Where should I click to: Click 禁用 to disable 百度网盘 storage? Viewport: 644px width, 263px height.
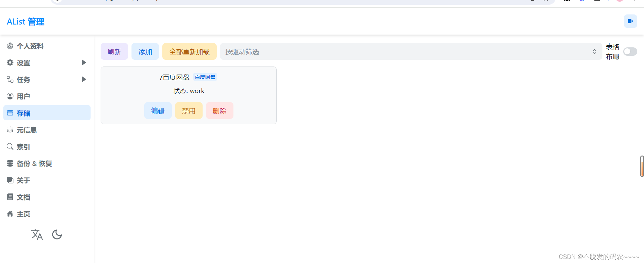click(189, 111)
